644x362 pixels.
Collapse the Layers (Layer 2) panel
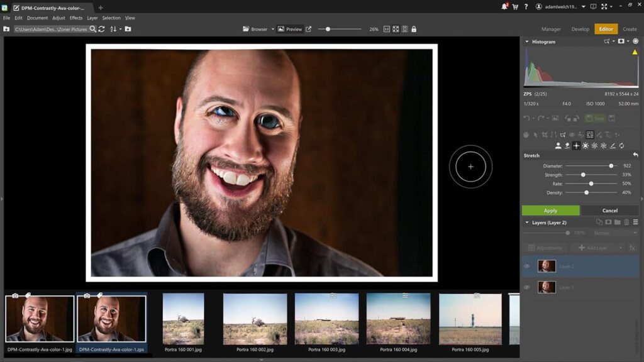click(527, 222)
